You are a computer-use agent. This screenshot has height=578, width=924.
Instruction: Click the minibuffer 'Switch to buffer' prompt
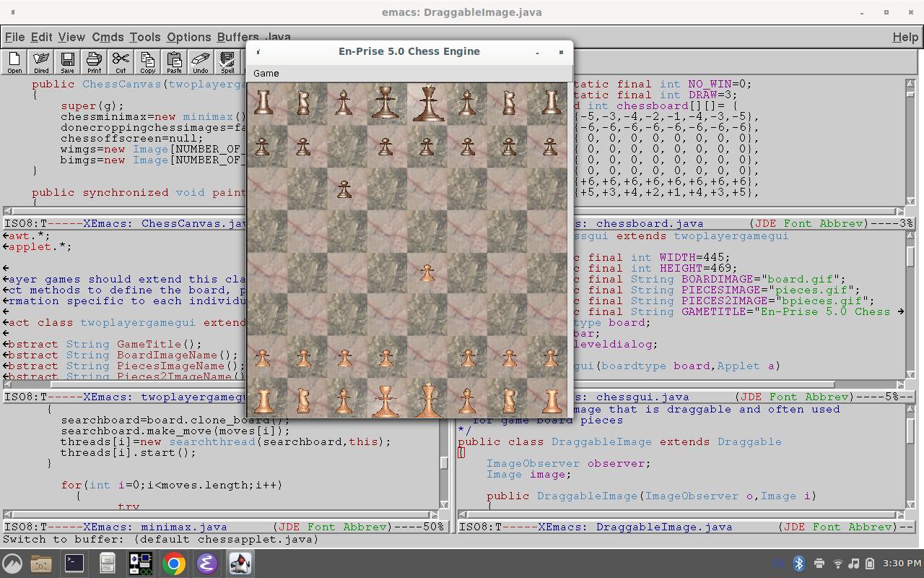pyautogui.click(x=160, y=539)
